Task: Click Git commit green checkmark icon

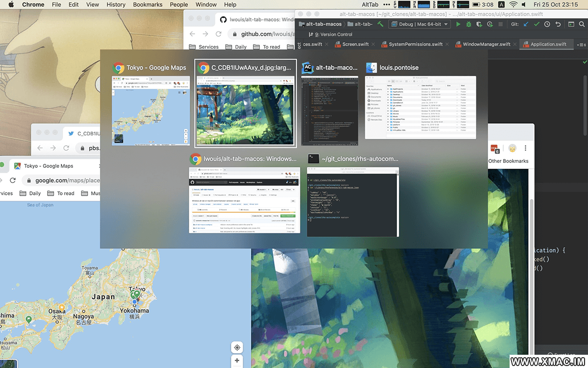Action: [537, 24]
